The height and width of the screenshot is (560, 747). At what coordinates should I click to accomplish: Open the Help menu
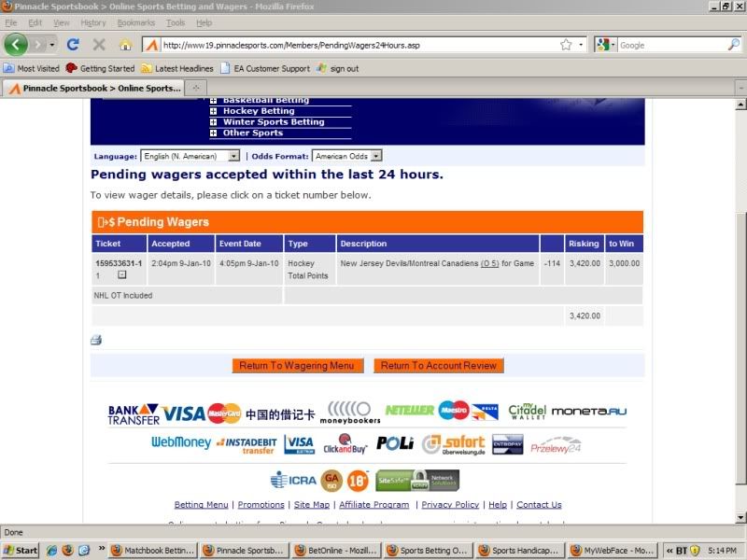(x=204, y=22)
